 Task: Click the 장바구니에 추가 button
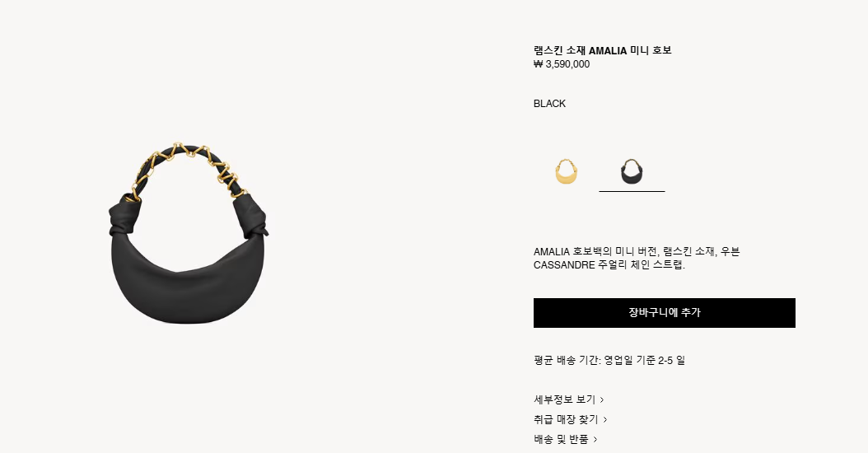pyautogui.click(x=665, y=313)
